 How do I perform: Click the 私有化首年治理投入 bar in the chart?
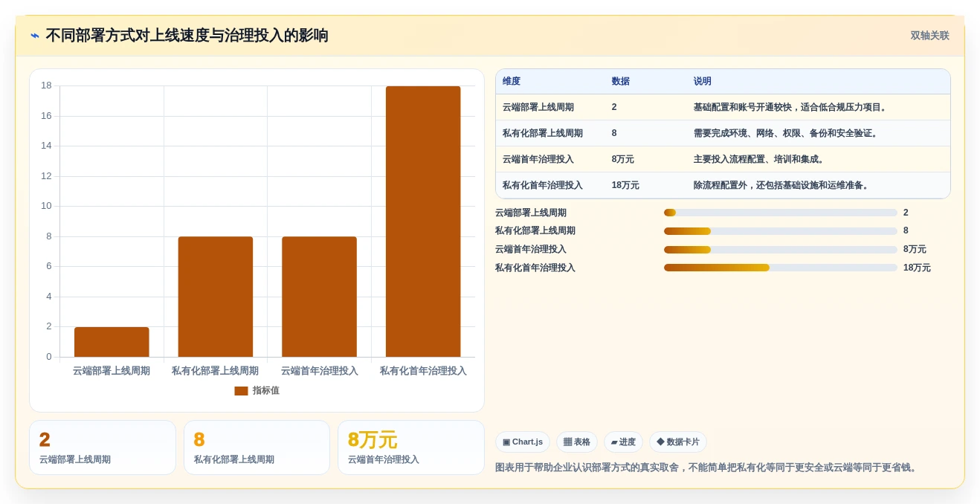tap(423, 222)
